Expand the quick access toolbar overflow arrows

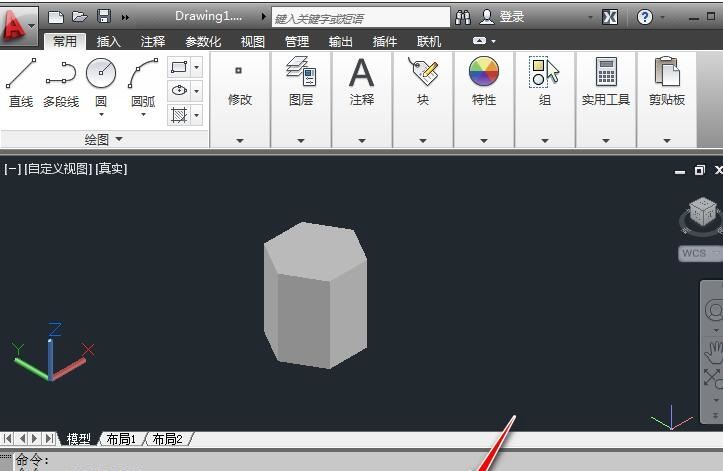tap(125, 18)
